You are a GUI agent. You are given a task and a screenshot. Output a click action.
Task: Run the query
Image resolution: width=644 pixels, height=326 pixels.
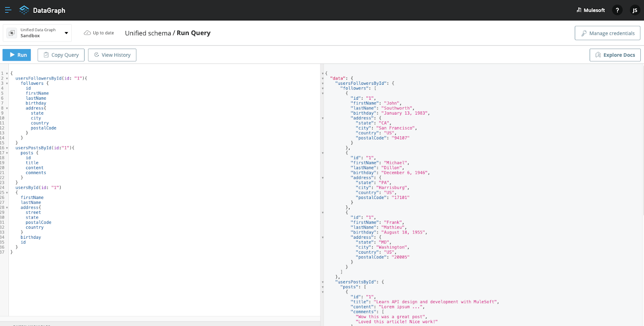point(17,55)
